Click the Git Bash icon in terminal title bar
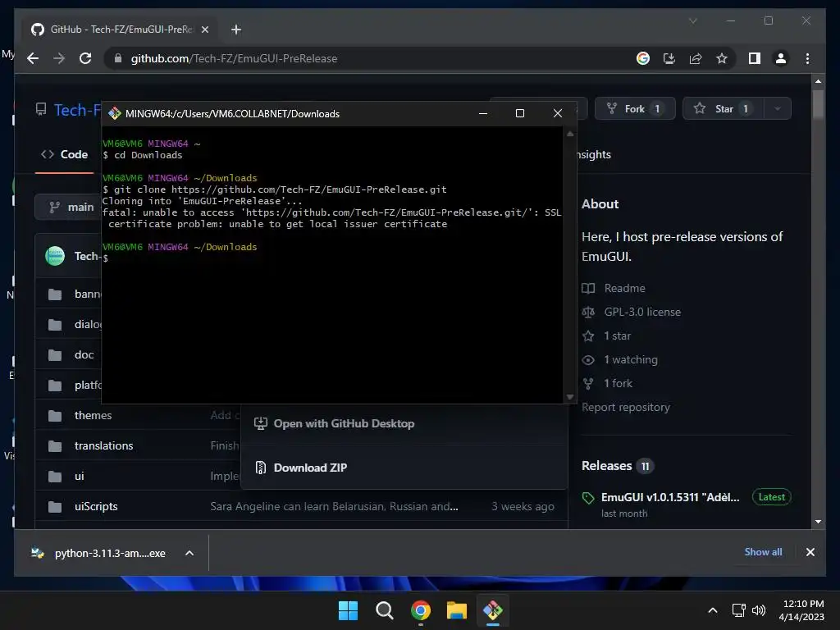 pos(114,113)
